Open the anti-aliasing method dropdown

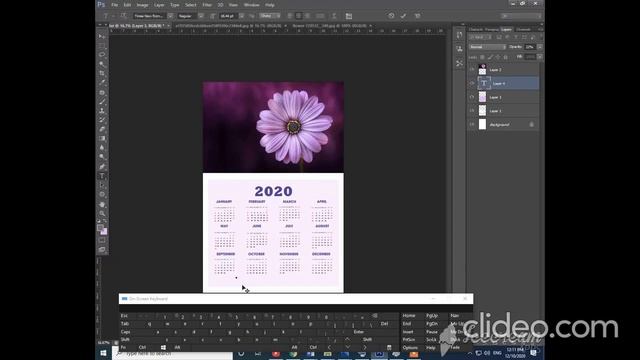pos(269,16)
